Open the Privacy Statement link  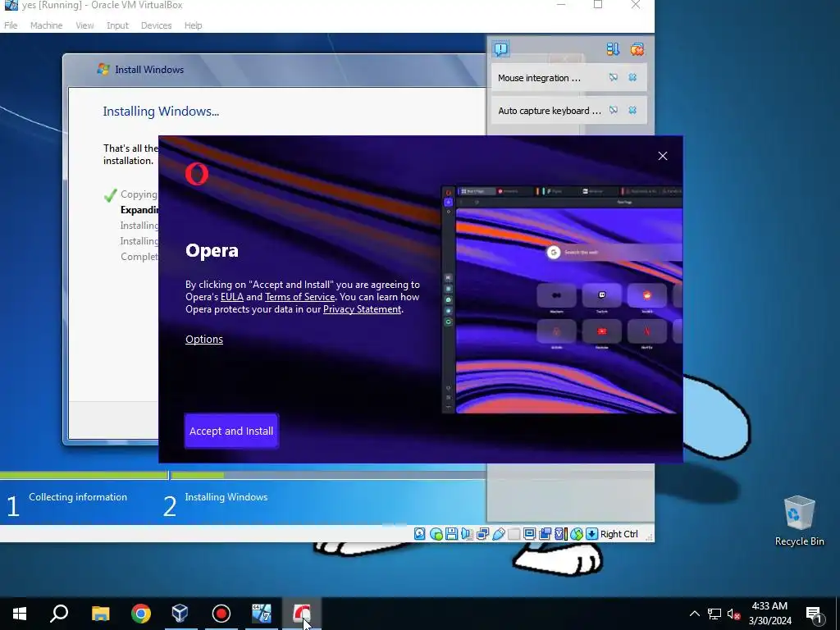[x=362, y=309]
